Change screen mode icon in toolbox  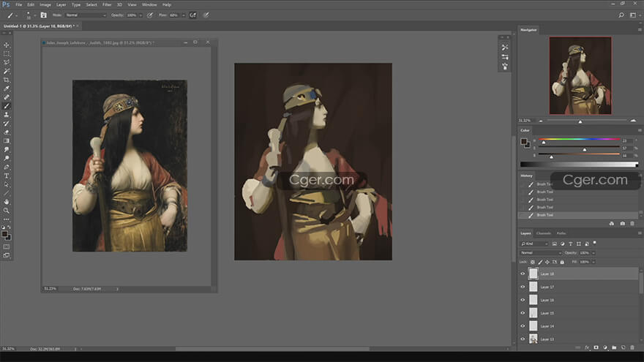pyautogui.click(x=6, y=255)
